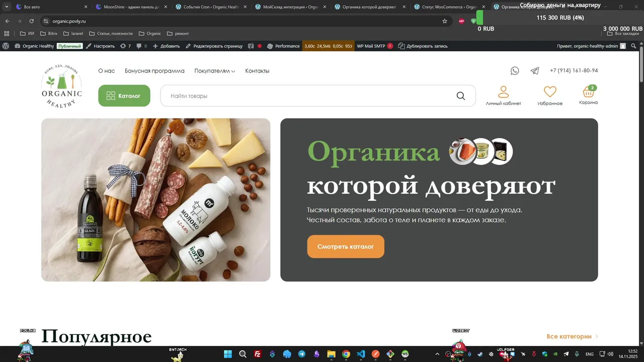Open the ремонт bookmarks folder

point(178,34)
